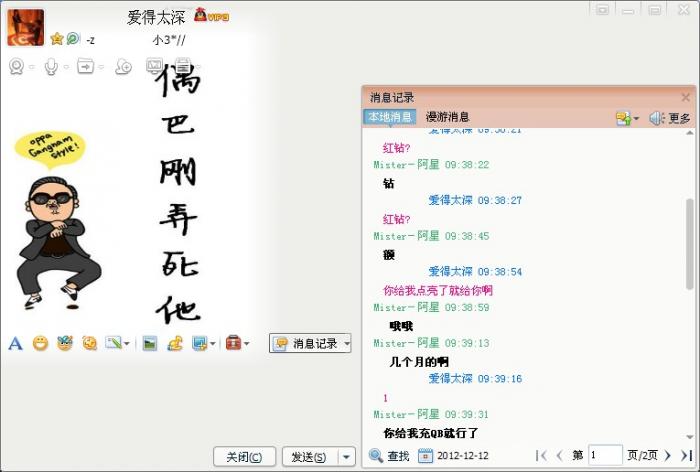700x472 pixels.
Task: Open the remote desktop monitor icon
Action: point(154,66)
